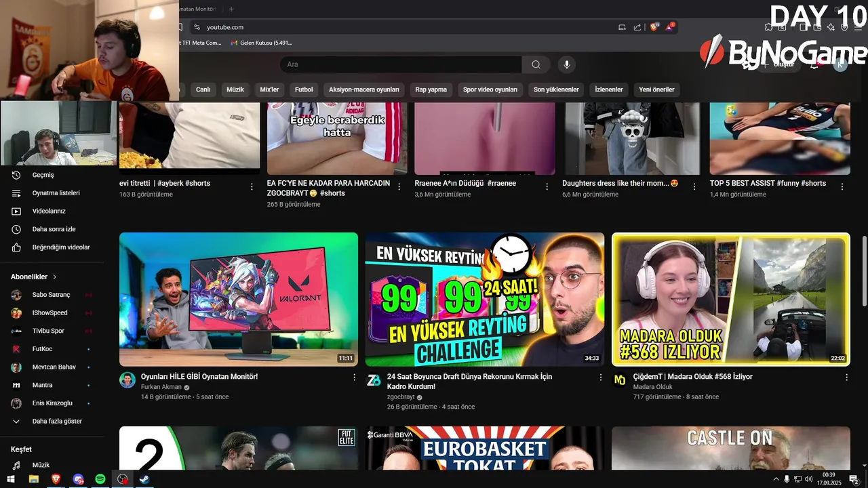868x488 pixels.
Task: Play Valorant monitor video thumbnail
Action: click(x=239, y=300)
